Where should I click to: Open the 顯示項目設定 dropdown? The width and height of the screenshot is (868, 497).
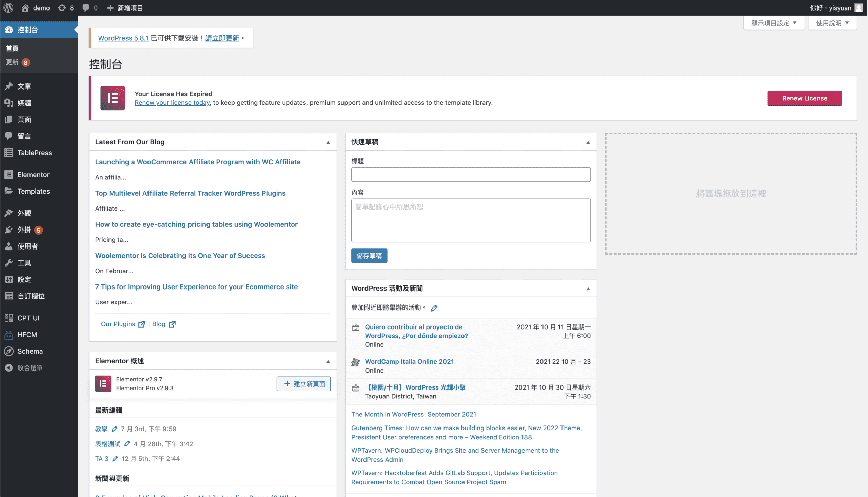[774, 23]
